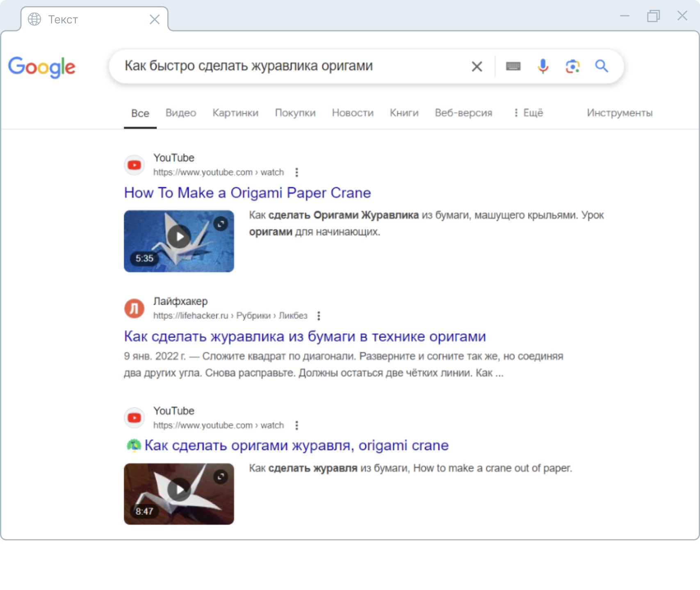Open Как сделать журавлика из бумаги link
The width and height of the screenshot is (700, 590).
coord(305,336)
